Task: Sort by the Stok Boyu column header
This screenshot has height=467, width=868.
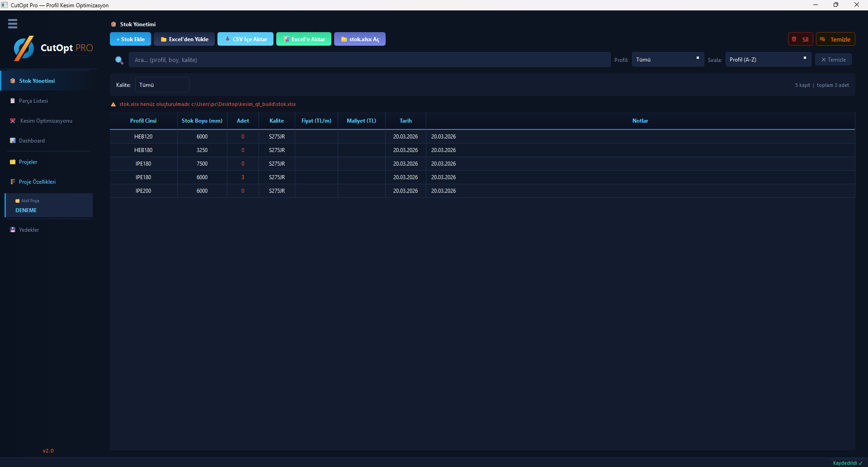Action: (202, 121)
